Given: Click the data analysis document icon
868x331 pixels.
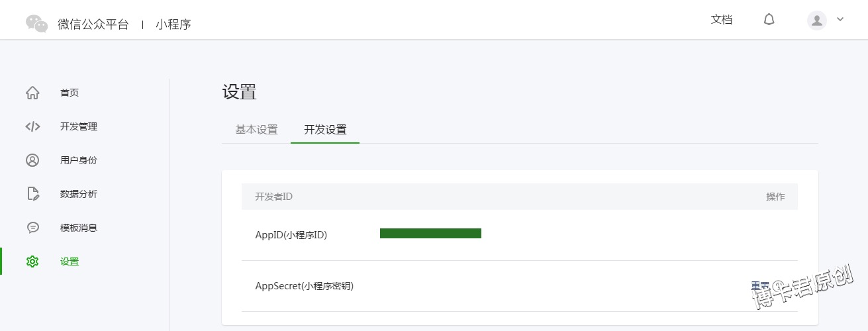Looking at the screenshot, I should [x=32, y=194].
